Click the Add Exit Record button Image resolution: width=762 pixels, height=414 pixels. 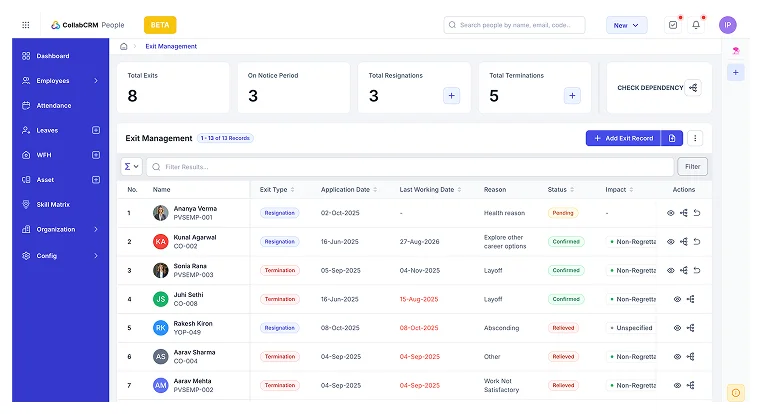(x=622, y=138)
